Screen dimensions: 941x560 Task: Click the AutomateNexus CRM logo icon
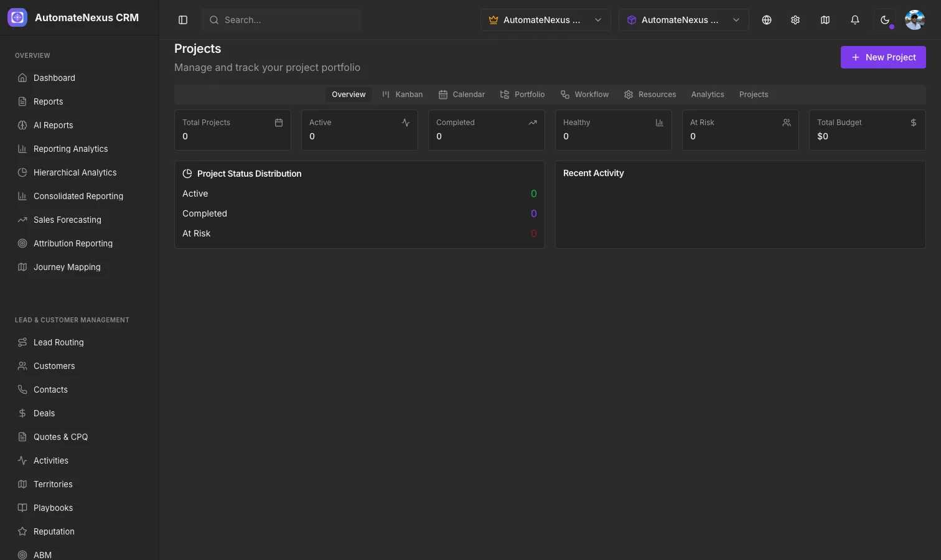click(x=17, y=17)
